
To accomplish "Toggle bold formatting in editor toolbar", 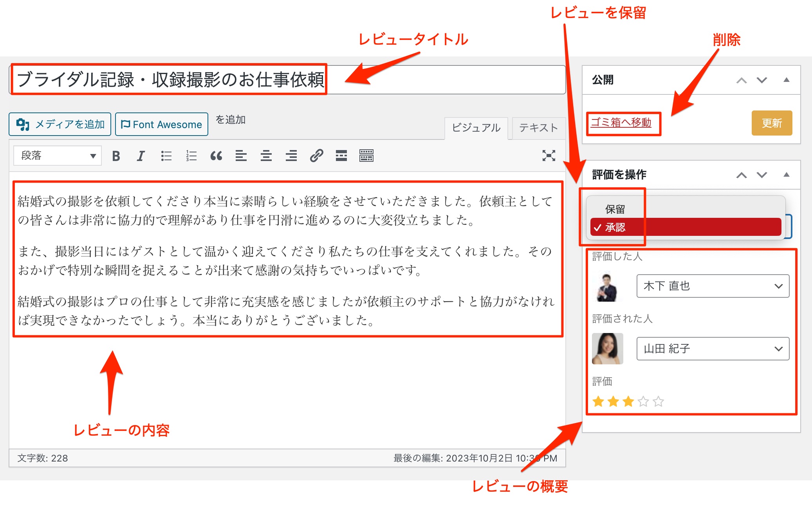I will (116, 156).
